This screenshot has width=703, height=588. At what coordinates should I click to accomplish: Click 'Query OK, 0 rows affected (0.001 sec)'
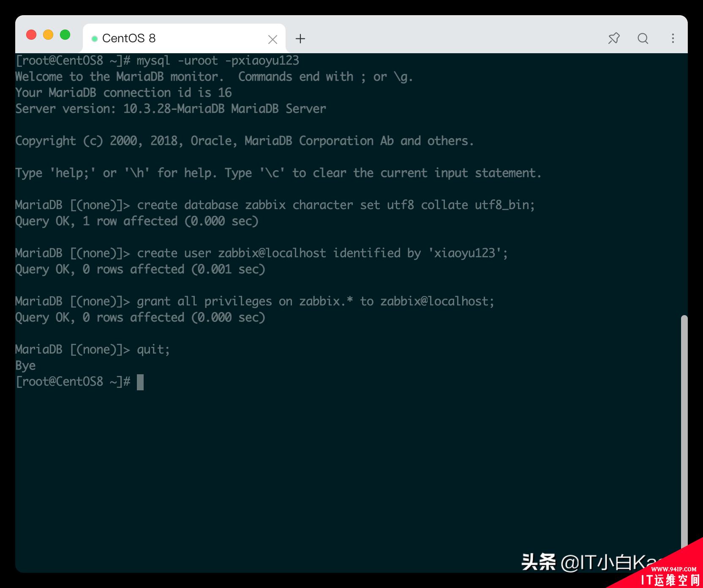140,269
